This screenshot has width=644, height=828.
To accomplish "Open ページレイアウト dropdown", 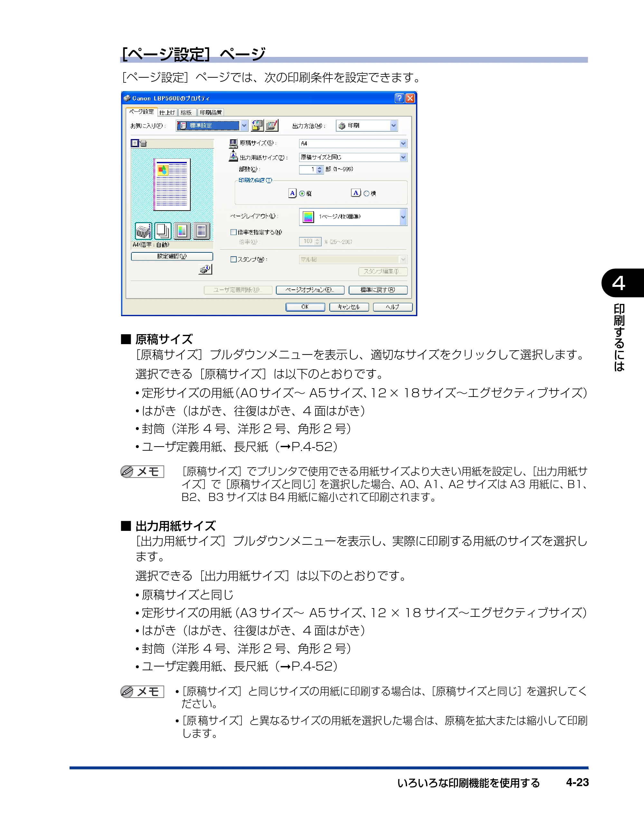I will point(353,217).
